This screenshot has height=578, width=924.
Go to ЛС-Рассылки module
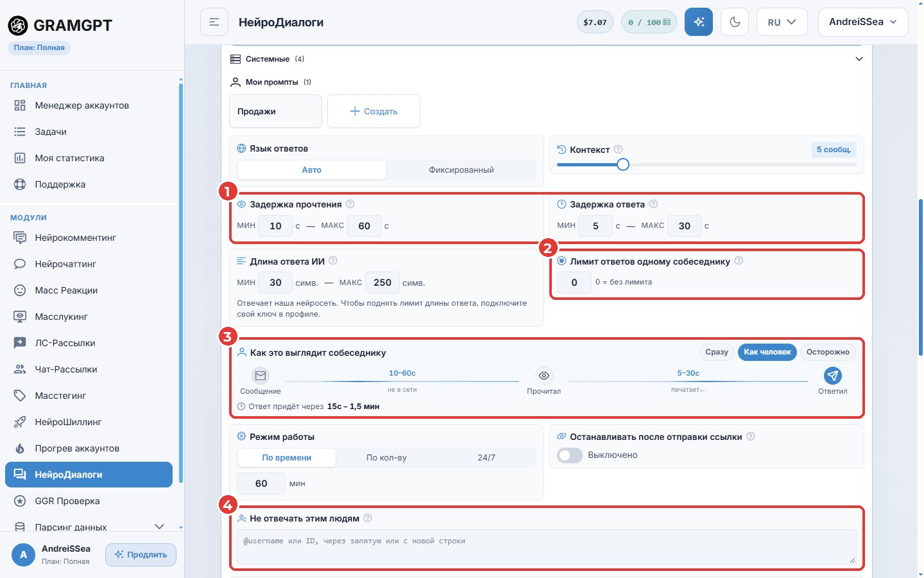pyautogui.click(x=89, y=343)
